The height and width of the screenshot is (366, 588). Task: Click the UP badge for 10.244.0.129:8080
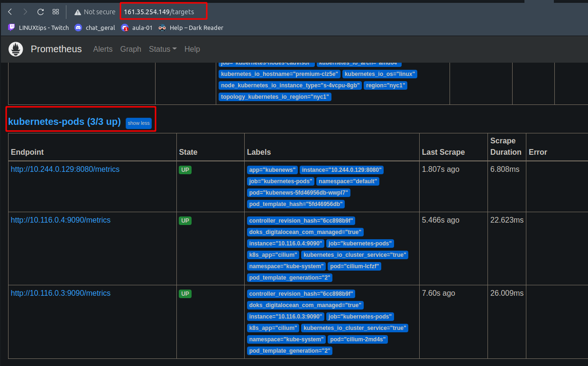[x=185, y=169]
